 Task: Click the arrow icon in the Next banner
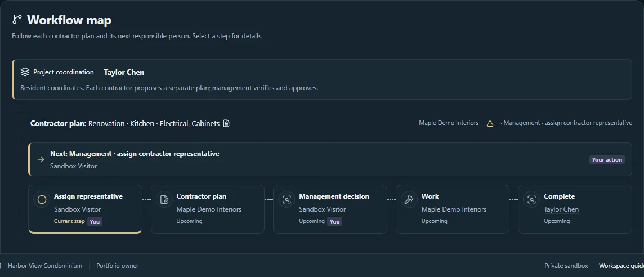click(x=41, y=159)
